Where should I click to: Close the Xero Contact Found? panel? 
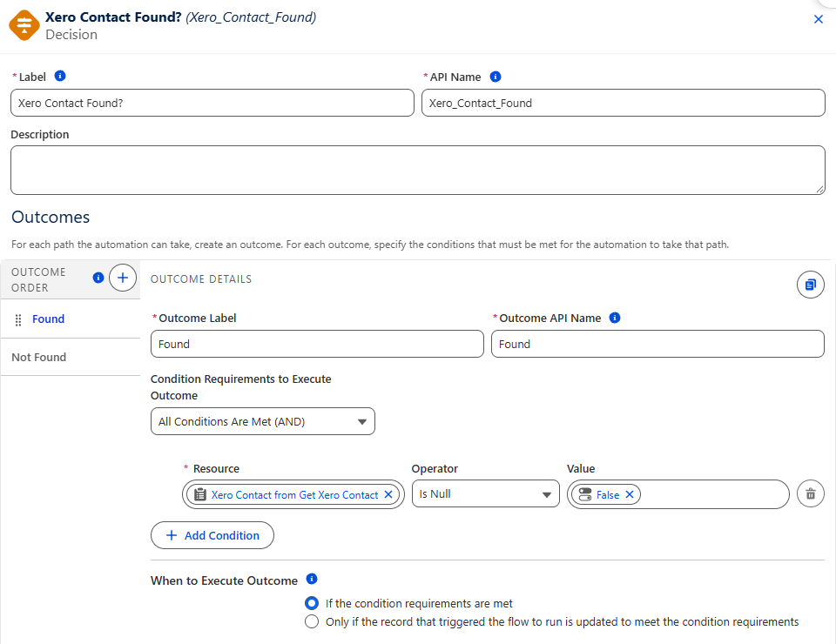[819, 20]
